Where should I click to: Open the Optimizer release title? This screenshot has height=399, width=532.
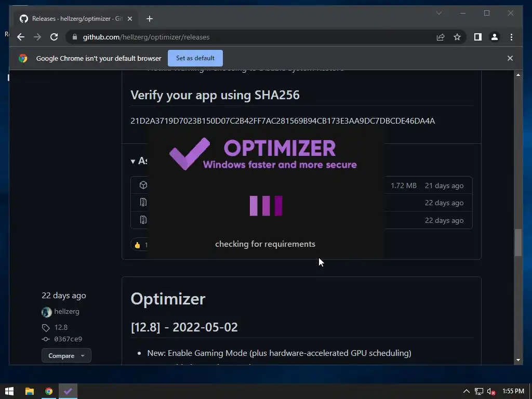(168, 299)
